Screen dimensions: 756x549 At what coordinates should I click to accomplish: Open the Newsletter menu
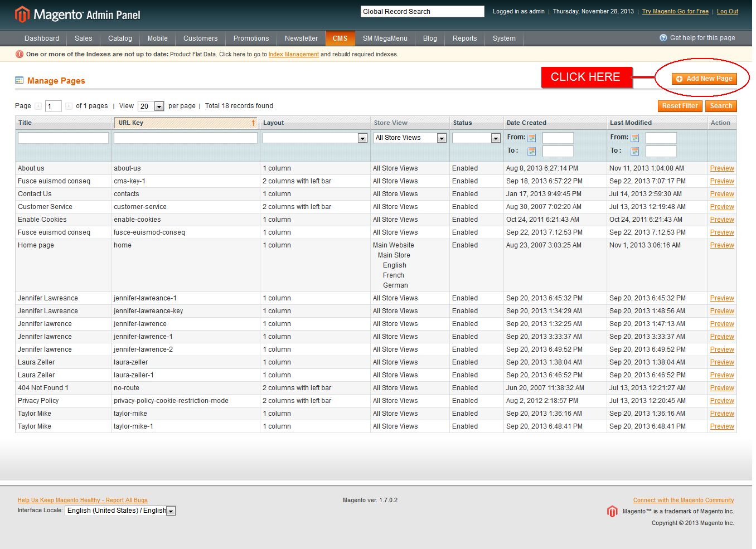tap(301, 38)
